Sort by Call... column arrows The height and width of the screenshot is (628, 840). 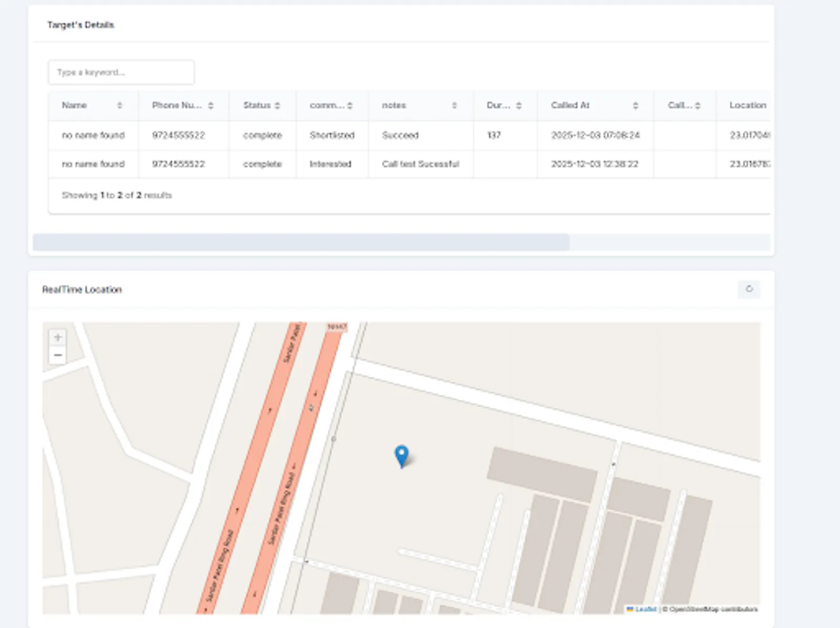[x=698, y=105]
